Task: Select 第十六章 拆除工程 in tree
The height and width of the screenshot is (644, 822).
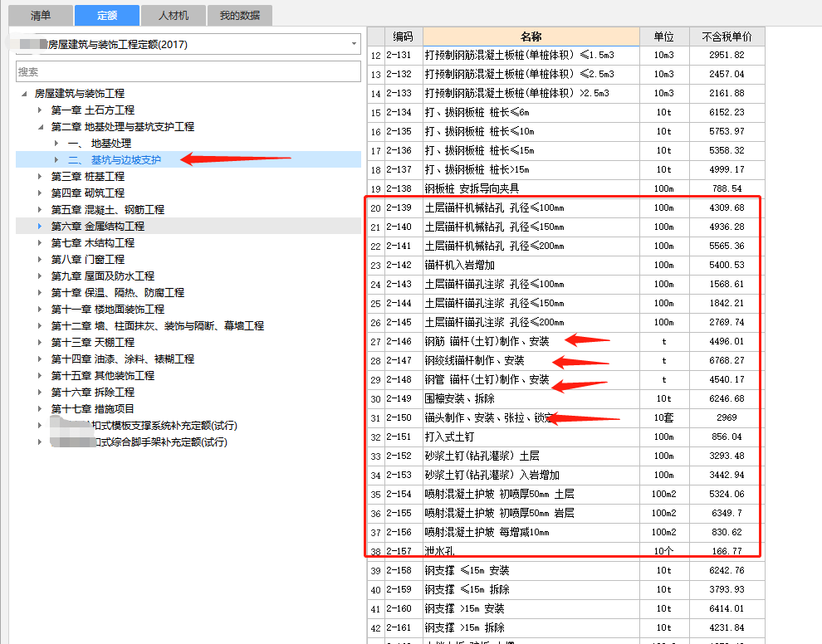Action: click(93, 393)
